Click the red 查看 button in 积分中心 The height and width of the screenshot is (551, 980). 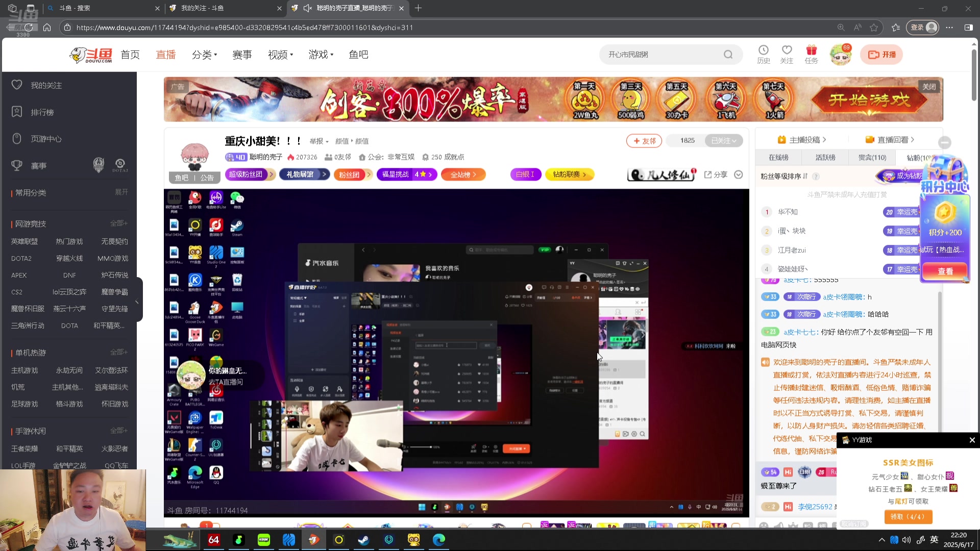click(945, 271)
